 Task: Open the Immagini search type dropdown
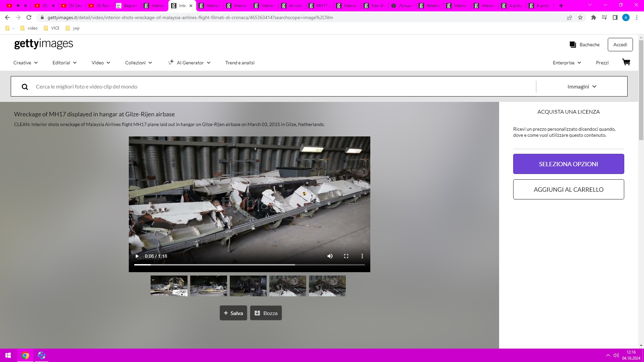[582, 87]
